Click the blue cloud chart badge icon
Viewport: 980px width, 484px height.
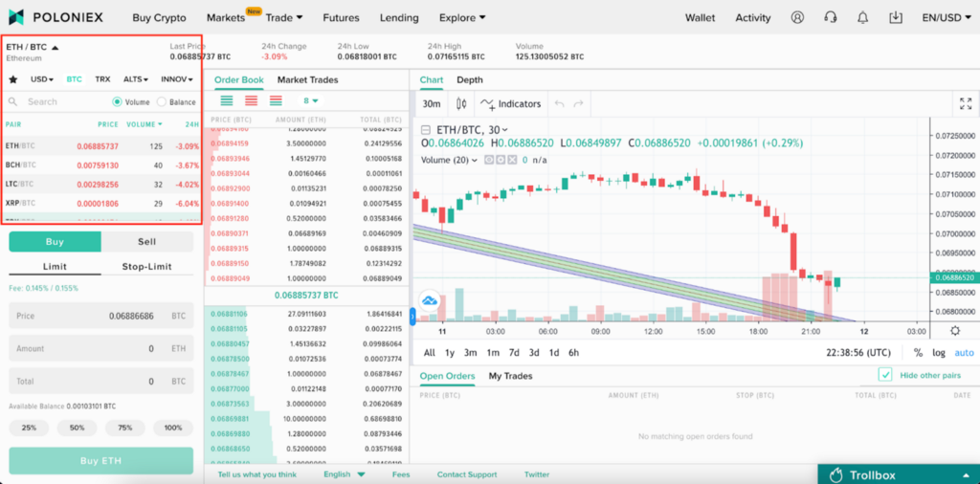coord(430,301)
